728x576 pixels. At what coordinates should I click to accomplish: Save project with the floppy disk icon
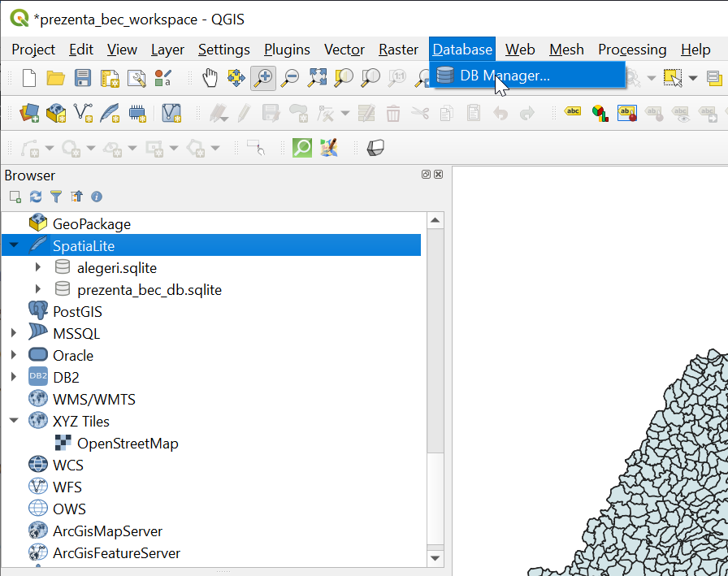point(83,77)
